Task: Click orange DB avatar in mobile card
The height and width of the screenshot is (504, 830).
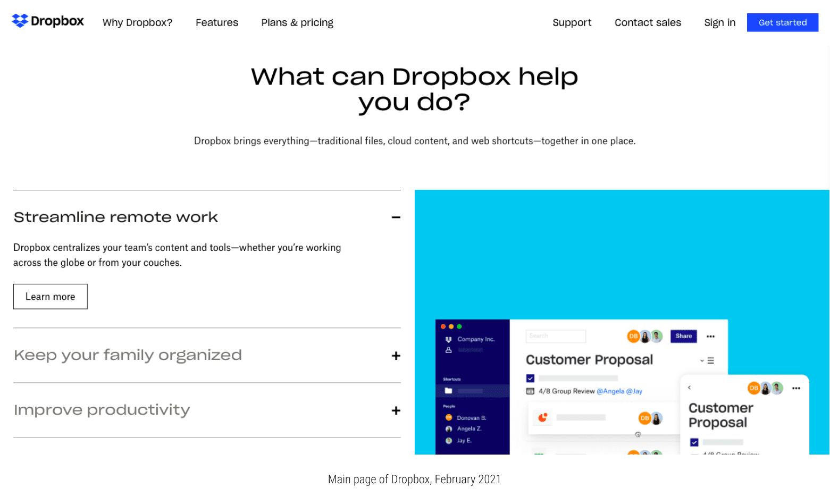Action: pyautogui.click(x=753, y=388)
